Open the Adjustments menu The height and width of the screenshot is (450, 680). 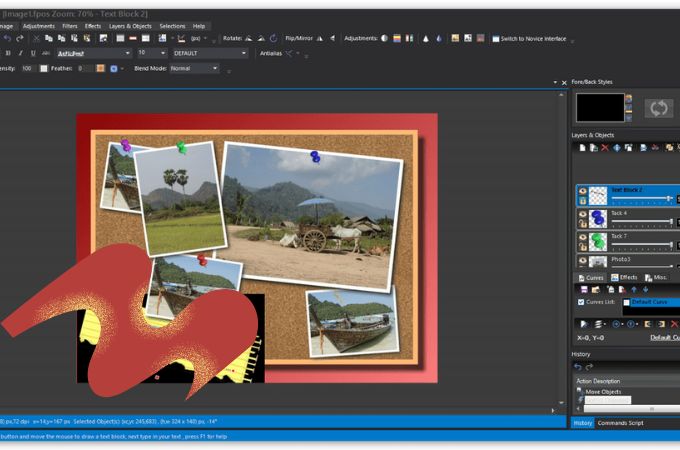click(x=39, y=26)
